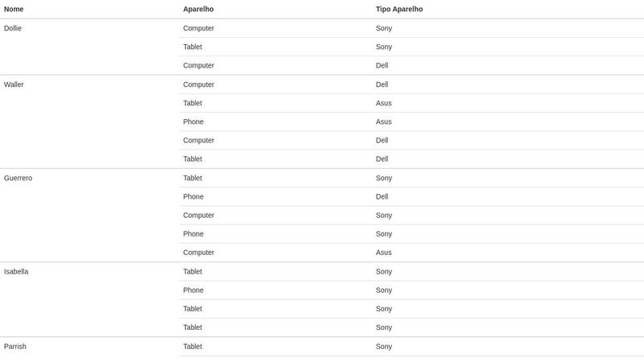Click the Asus cell in Guerrero's rows
644x362 pixels.
coord(383,252)
